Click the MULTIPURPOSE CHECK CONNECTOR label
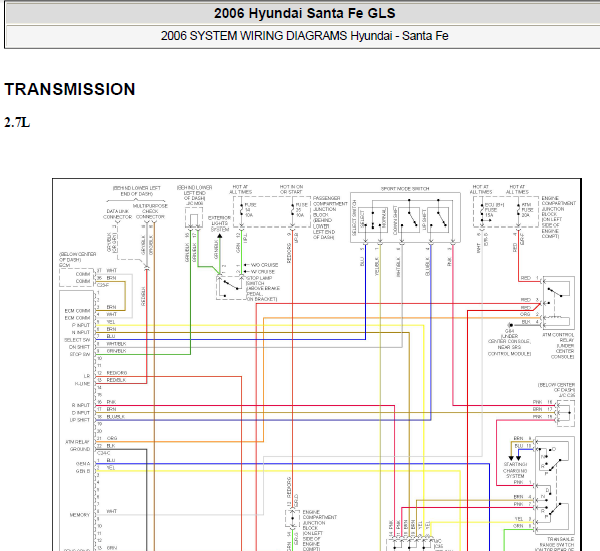 (x=150, y=211)
